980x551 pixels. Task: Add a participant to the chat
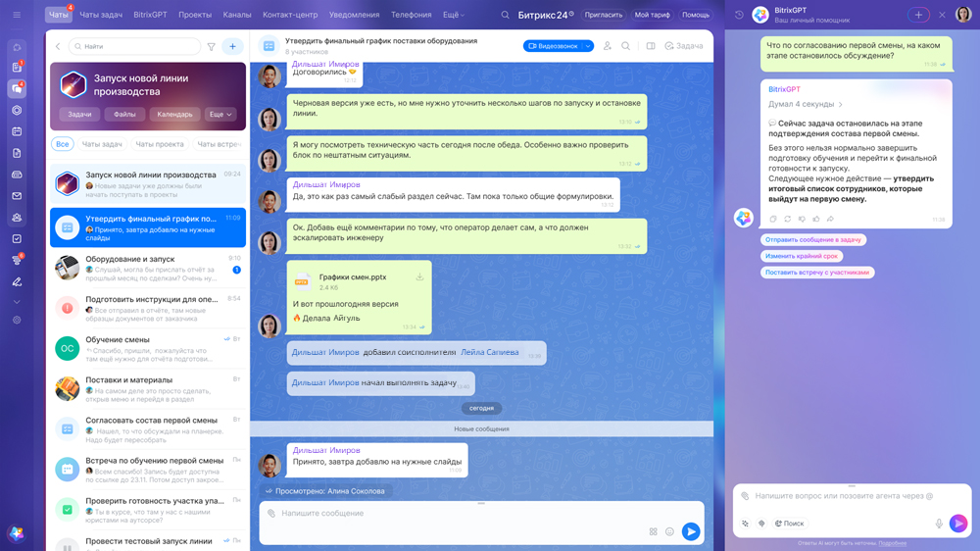click(607, 46)
